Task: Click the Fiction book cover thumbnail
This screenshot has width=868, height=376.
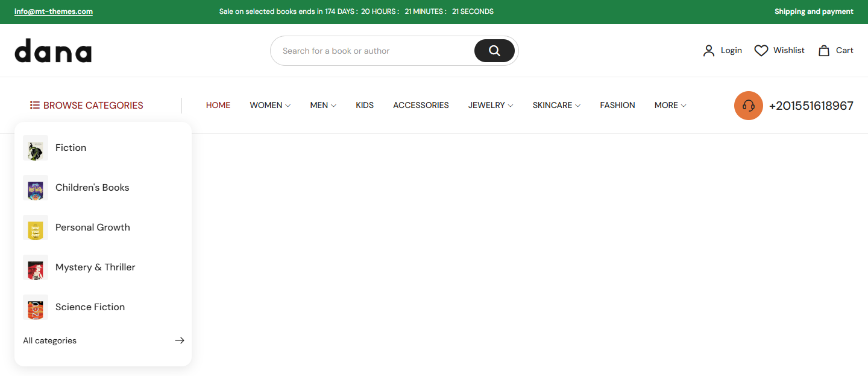Action: [x=36, y=148]
